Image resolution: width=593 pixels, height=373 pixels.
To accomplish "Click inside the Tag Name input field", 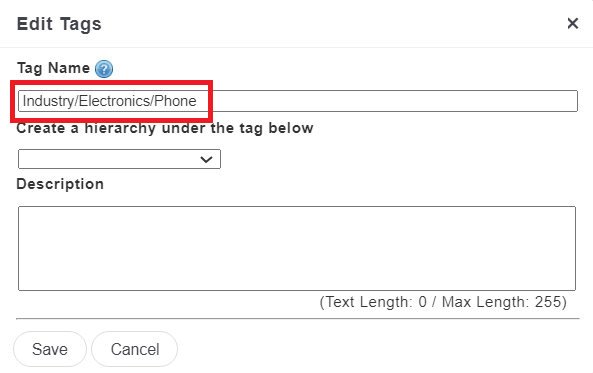I will tap(298, 101).
